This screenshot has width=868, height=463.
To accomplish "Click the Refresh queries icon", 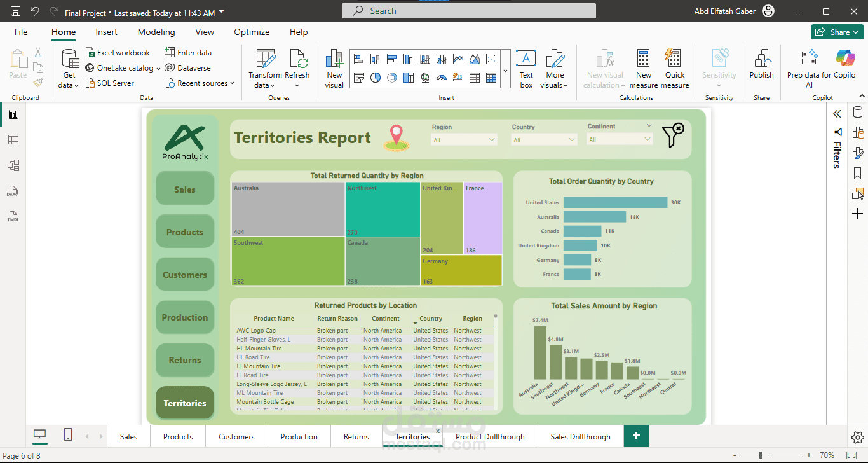I will (297, 59).
